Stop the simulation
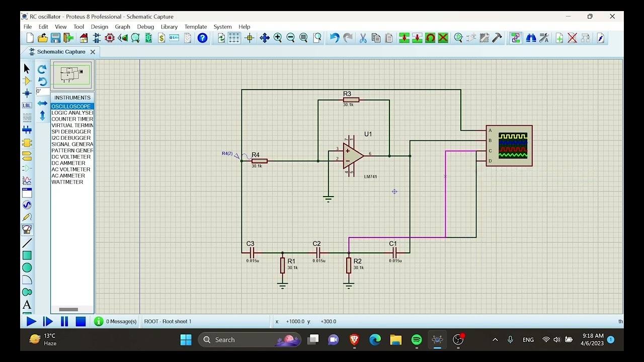This screenshot has height=362, width=644. (80, 322)
